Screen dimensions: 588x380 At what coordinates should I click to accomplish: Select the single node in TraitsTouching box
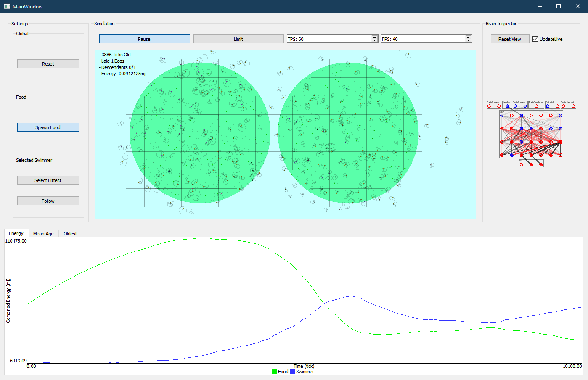pyautogui.click(x=536, y=106)
